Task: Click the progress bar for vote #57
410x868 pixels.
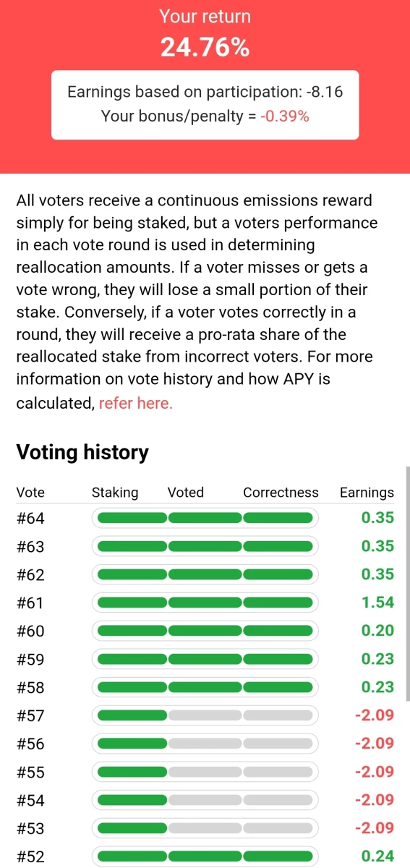Action: (x=205, y=715)
